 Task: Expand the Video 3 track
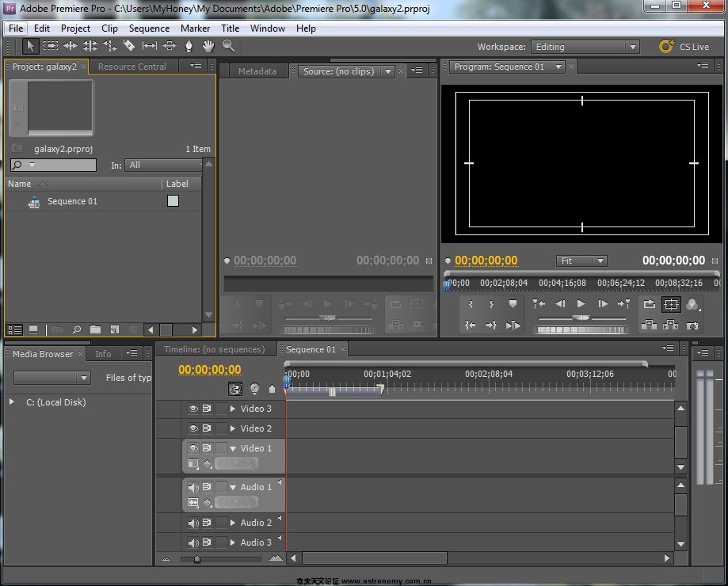click(233, 409)
